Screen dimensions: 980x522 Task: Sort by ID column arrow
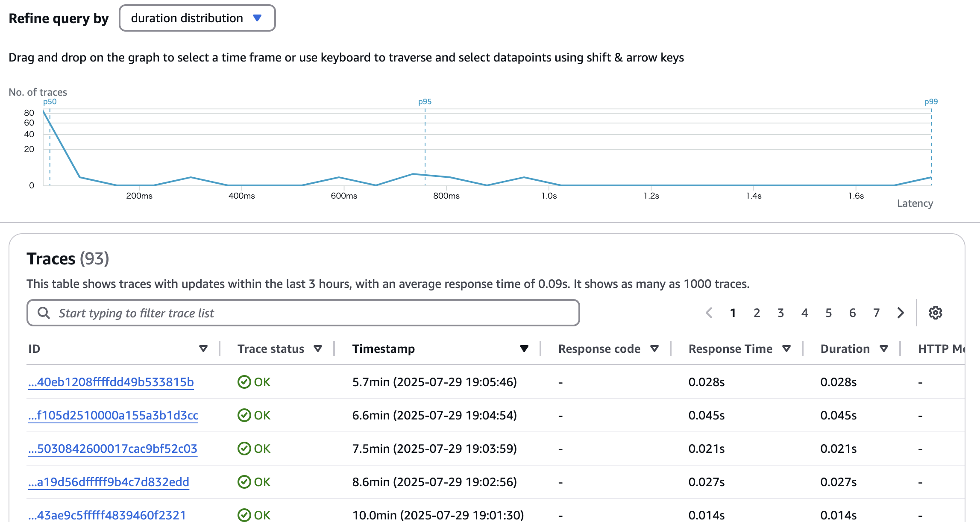tap(203, 349)
